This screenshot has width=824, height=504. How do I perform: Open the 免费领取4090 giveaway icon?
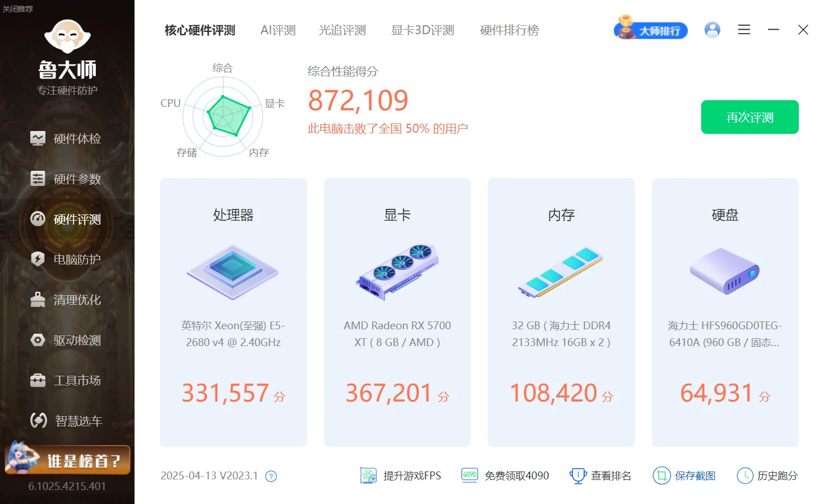(469, 475)
